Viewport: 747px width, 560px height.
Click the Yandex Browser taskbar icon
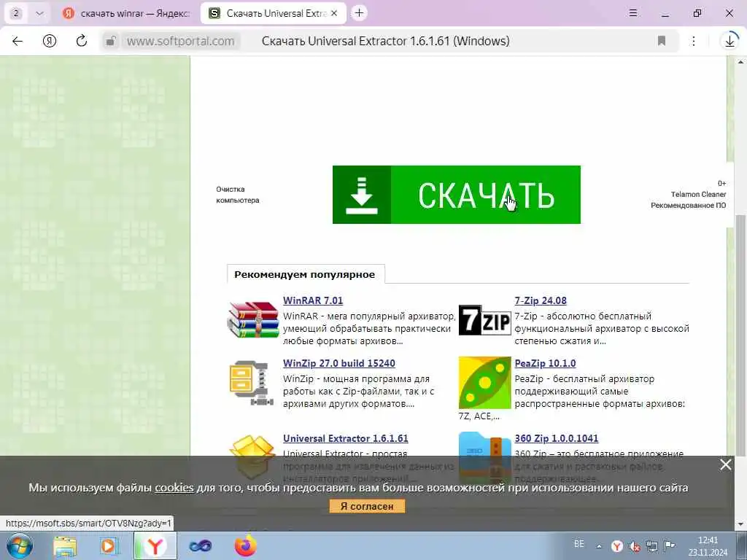pos(155,545)
